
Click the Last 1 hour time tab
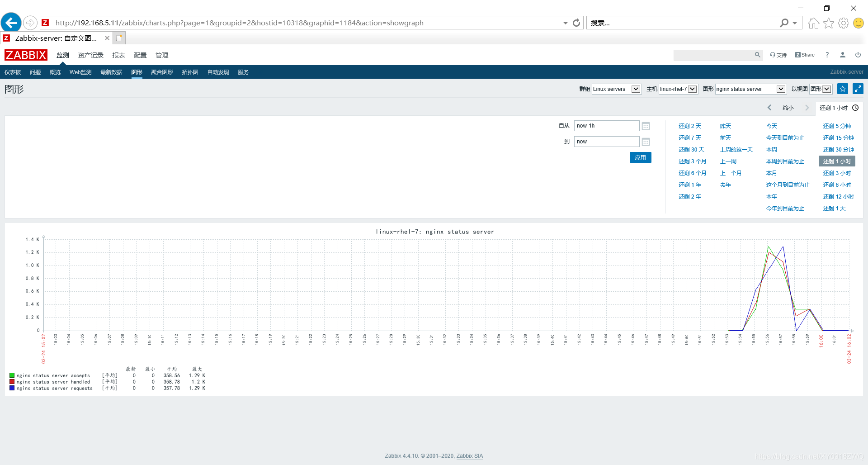[x=839, y=108]
